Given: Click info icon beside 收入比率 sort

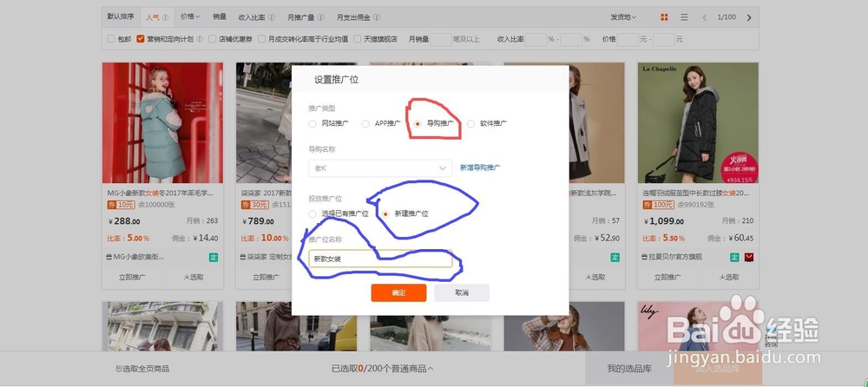Looking at the screenshot, I should pyautogui.click(x=272, y=17).
